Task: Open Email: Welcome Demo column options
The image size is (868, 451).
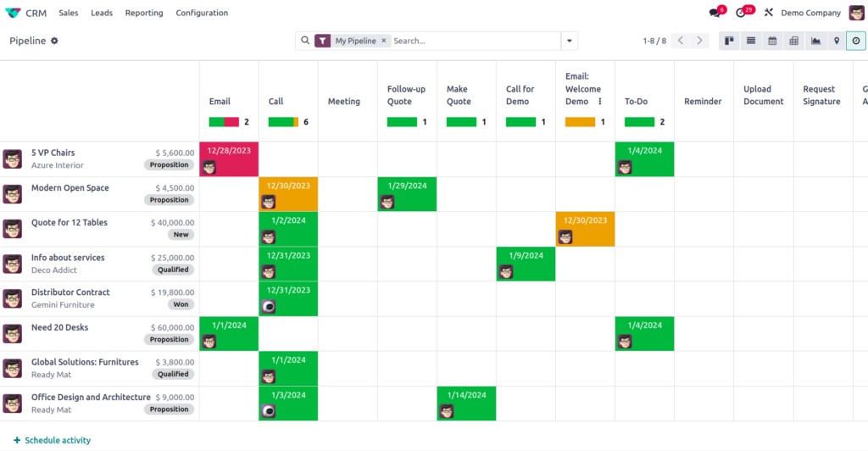Action: coord(600,102)
